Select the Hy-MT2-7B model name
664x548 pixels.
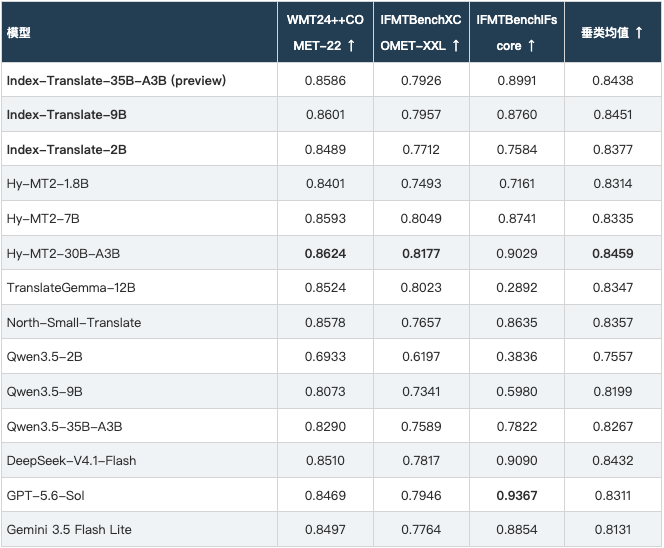coord(43,219)
